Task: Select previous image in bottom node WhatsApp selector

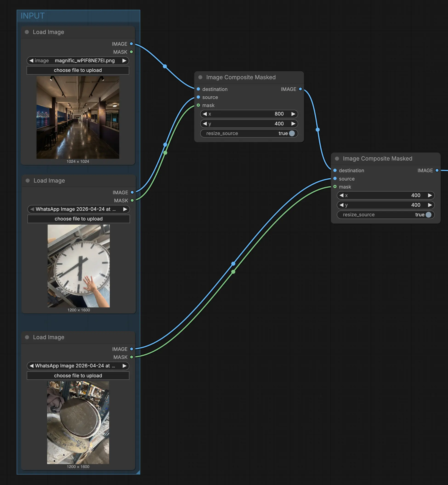Action: pyautogui.click(x=31, y=366)
